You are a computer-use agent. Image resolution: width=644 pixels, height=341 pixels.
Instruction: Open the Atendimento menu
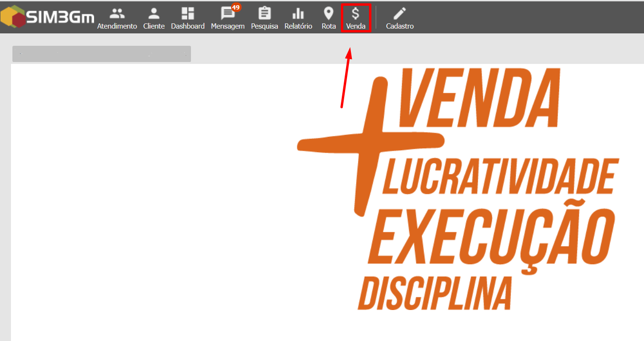pyautogui.click(x=117, y=19)
